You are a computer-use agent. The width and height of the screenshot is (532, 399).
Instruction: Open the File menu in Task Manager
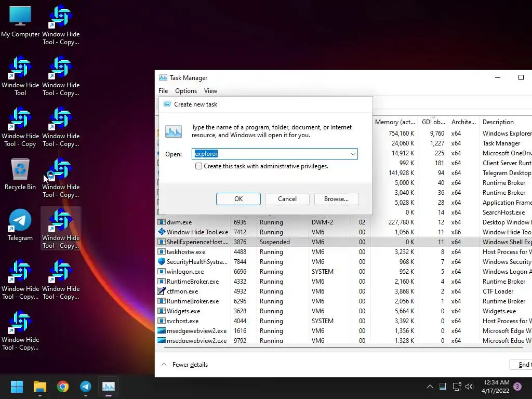pyautogui.click(x=163, y=91)
